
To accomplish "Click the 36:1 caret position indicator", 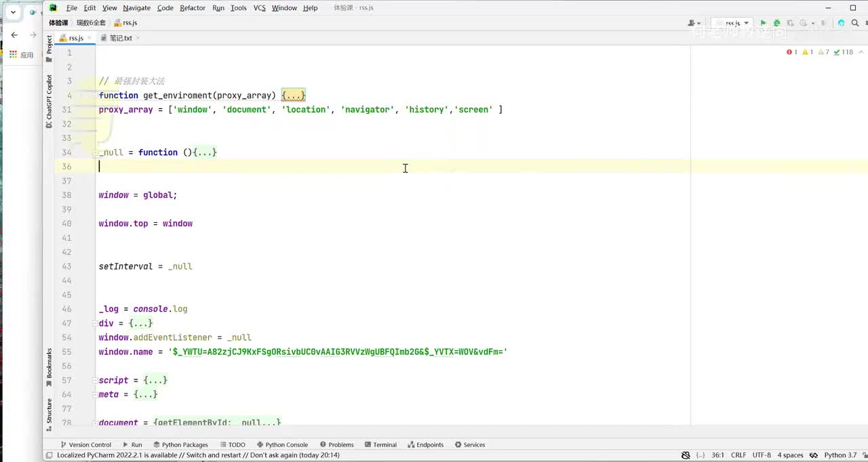I will click(x=717, y=455).
